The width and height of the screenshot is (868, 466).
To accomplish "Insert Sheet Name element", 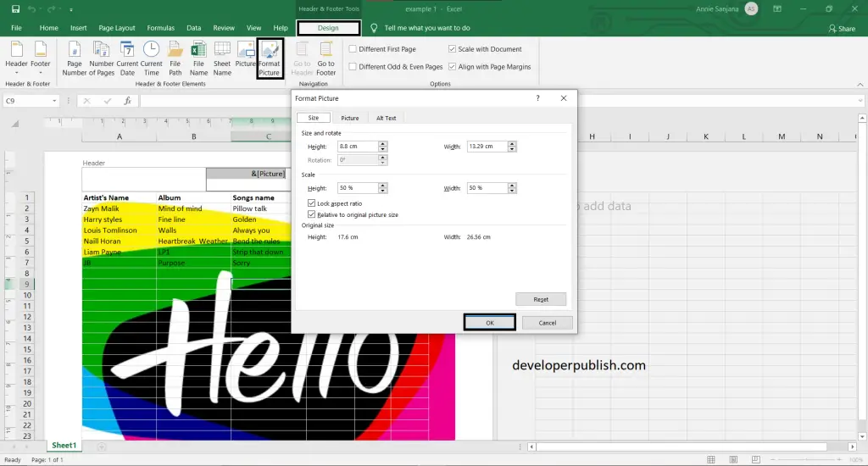I will coord(222,58).
